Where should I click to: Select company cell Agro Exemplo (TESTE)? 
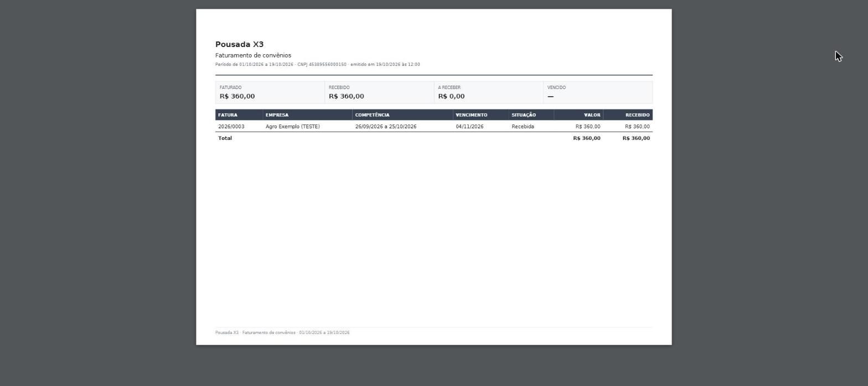click(292, 127)
